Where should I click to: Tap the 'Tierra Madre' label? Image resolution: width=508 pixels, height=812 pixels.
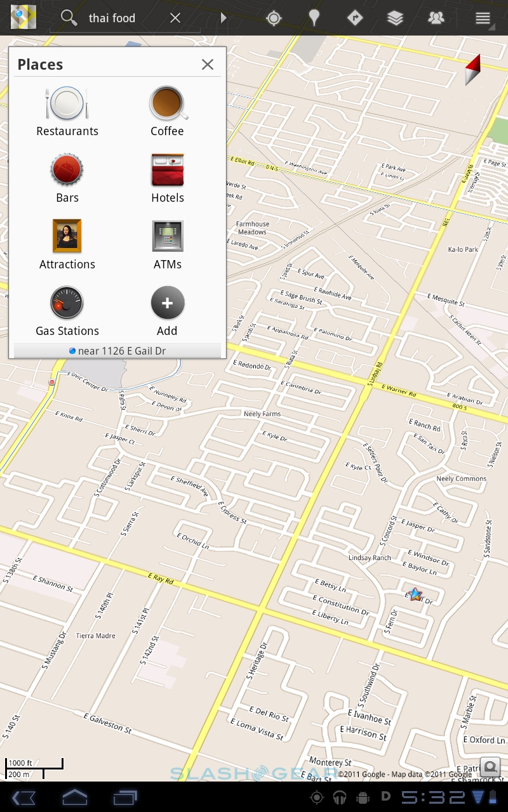(x=96, y=636)
